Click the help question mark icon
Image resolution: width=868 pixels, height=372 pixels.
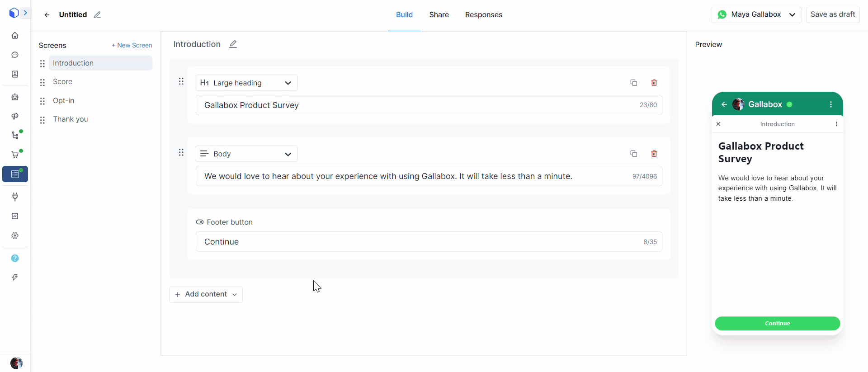coord(15,258)
